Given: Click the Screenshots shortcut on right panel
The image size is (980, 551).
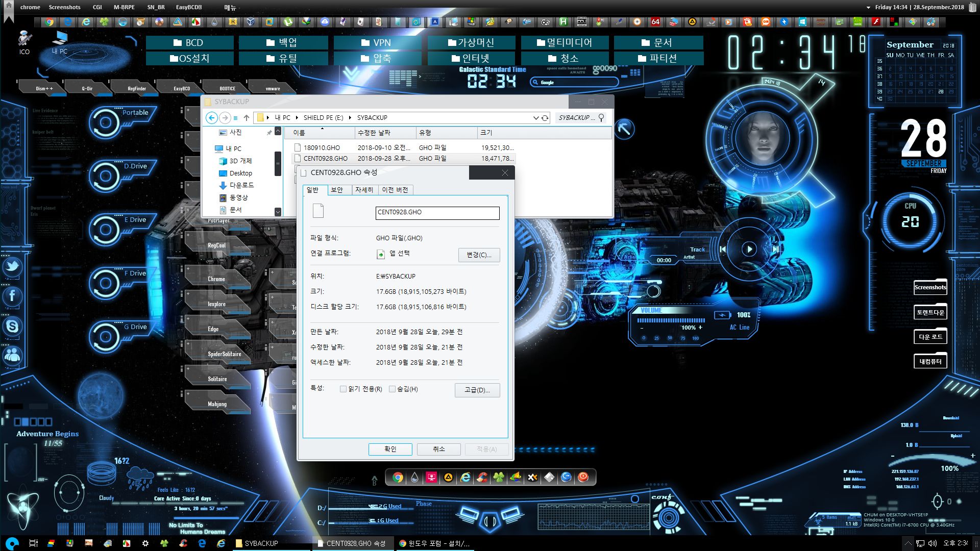Looking at the screenshot, I should tap(930, 287).
